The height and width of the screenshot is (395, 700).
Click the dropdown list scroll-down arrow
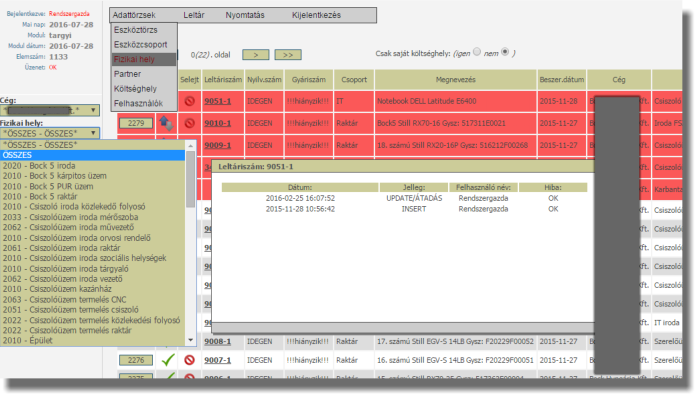pos(191,340)
